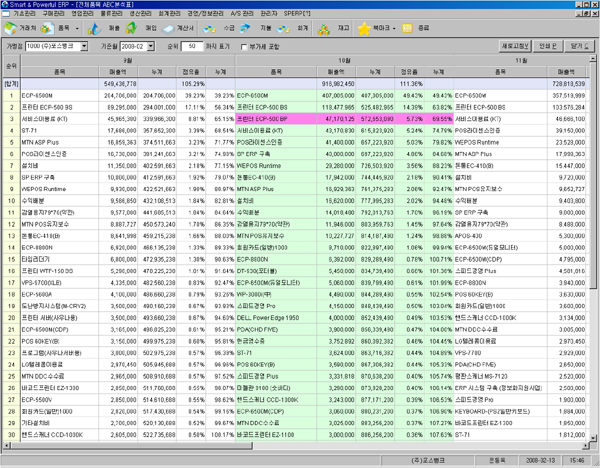Click the 새로고침 V button

click(x=515, y=46)
